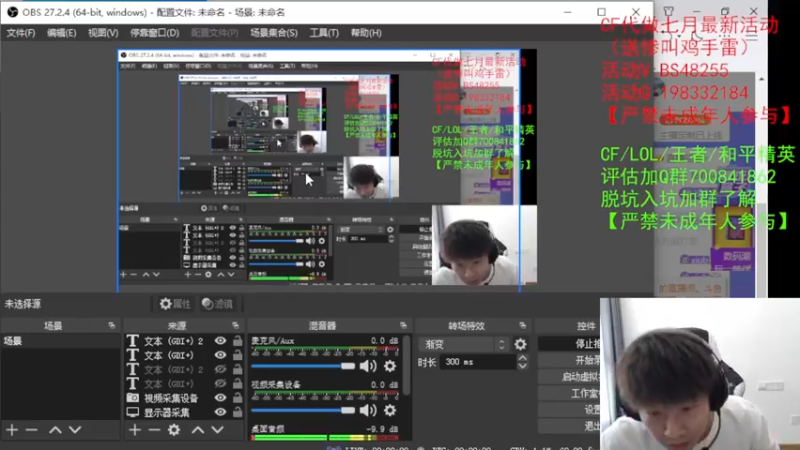Screen dimensions: 800x450
Task: Toggle visibility of 文本 (GDI+) 2 top source
Action: (220, 341)
